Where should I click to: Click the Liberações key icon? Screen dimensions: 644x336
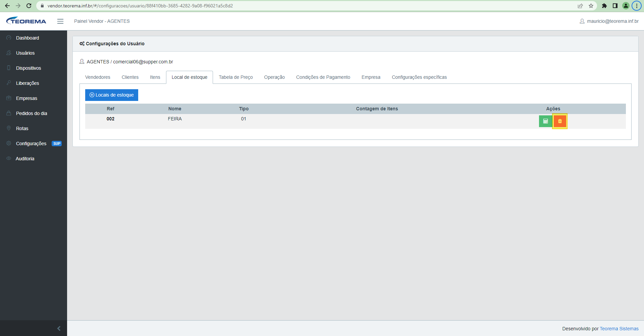pos(9,83)
